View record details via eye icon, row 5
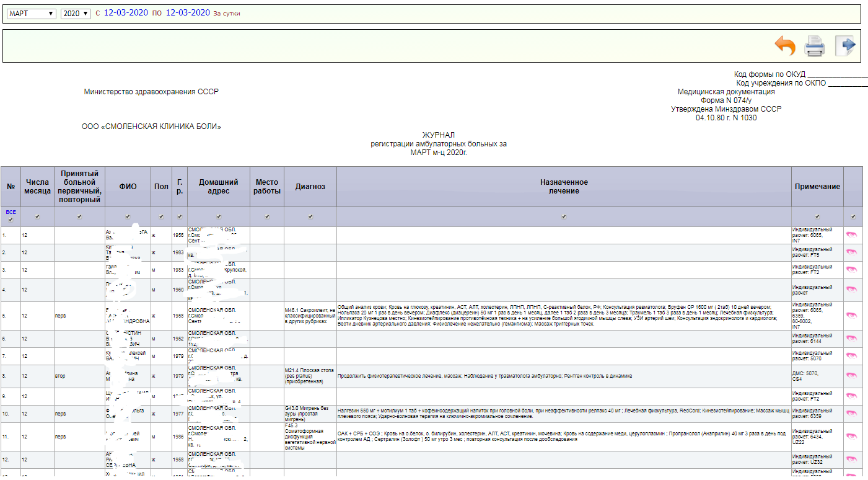This screenshot has width=868, height=480. [851, 316]
